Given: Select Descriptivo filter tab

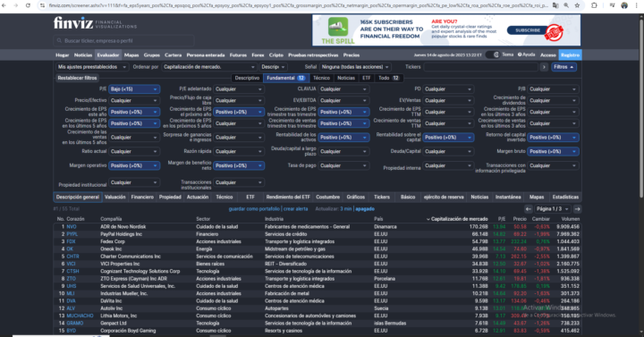Looking at the screenshot, I should (x=247, y=78).
